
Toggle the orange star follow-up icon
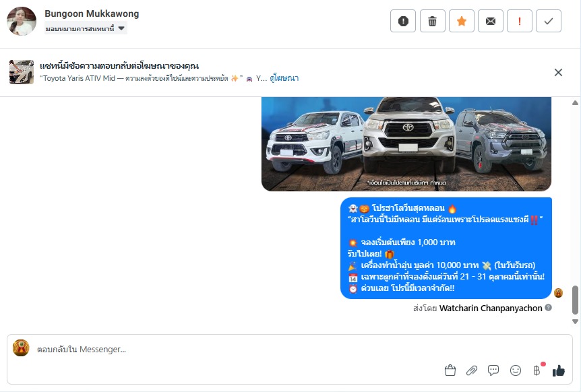[x=461, y=21]
